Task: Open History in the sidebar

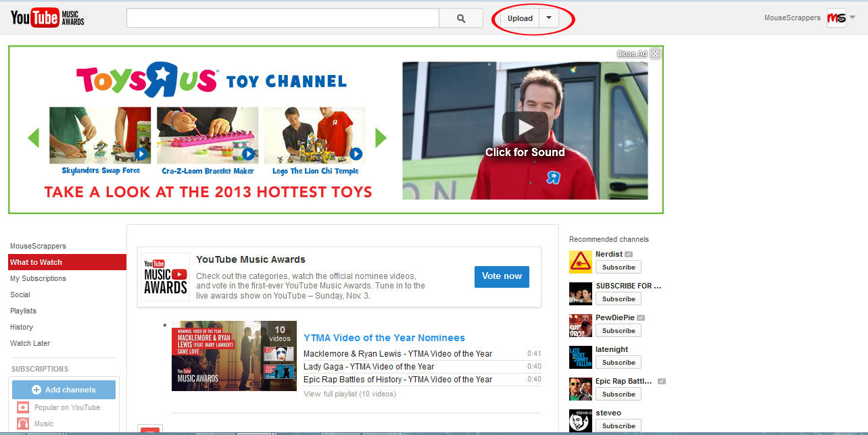Action: point(22,327)
